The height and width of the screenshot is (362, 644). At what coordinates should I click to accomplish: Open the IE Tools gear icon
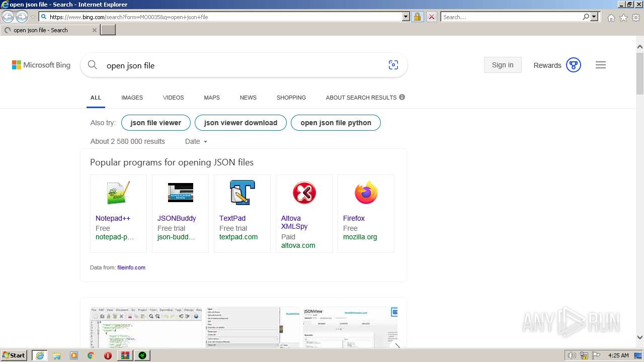tap(636, 18)
